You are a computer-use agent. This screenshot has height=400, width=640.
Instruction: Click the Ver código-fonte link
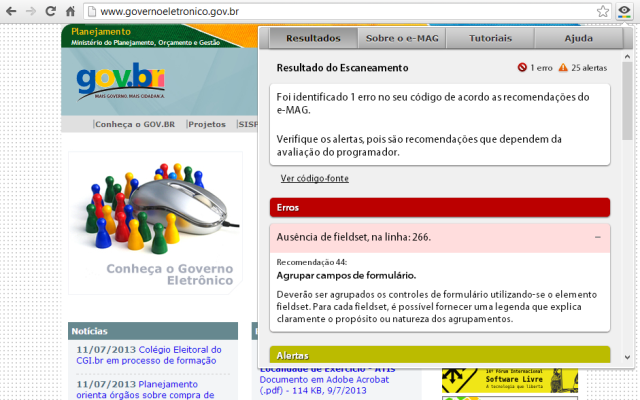[314, 178]
